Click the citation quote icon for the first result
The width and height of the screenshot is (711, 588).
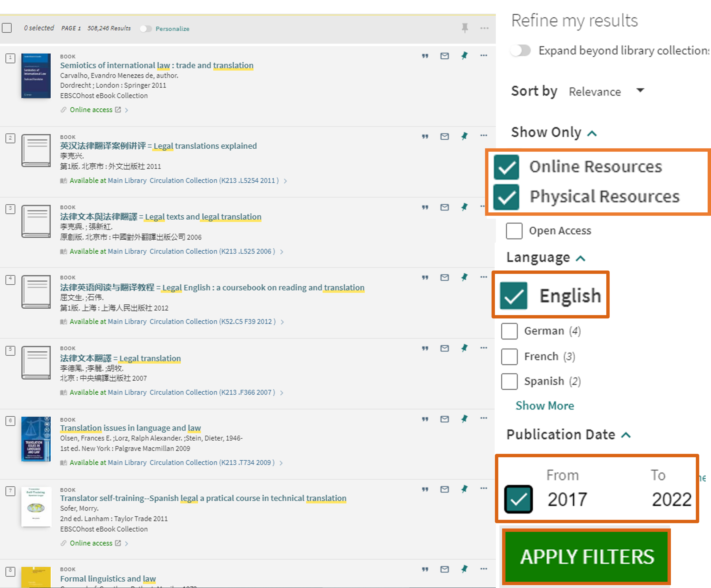tap(425, 56)
